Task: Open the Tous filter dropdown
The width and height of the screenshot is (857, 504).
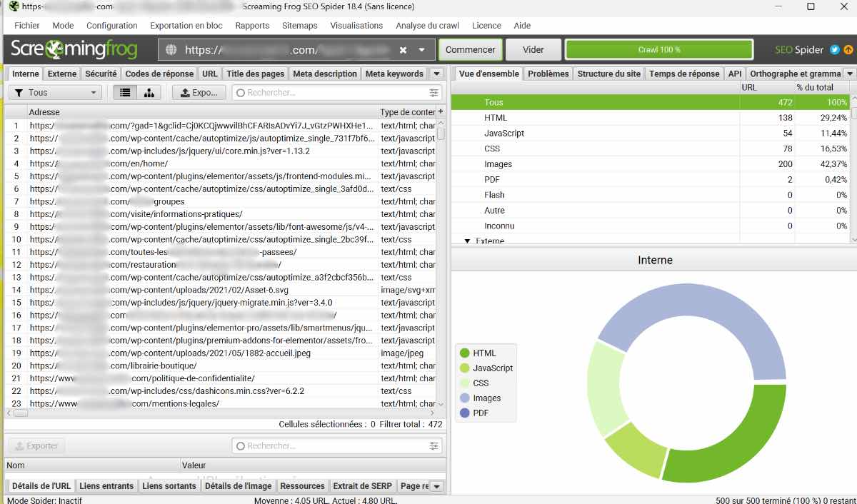Action: click(x=55, y=92)
